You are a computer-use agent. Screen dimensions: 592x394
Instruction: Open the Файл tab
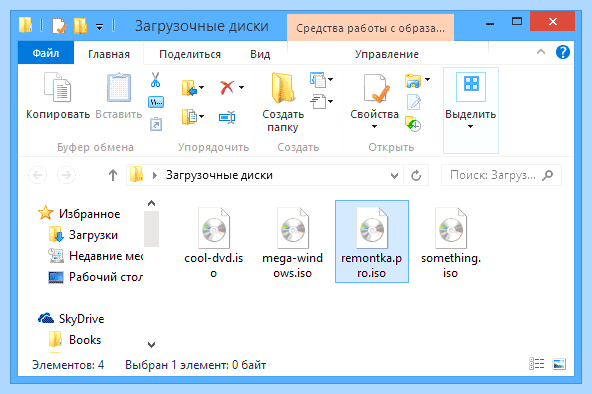(x=46, y=53)
